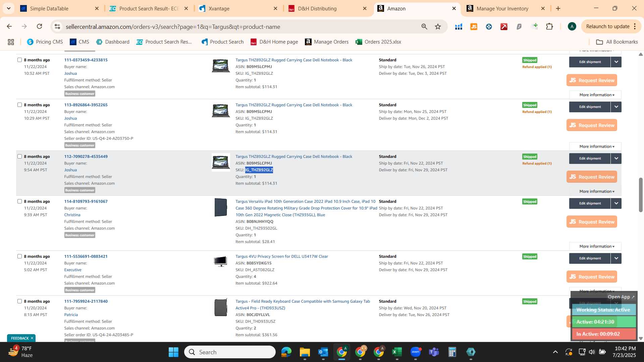Viewport: 644px width, 362px height.
Task: Click the scrollbar up arrow
Action: [641, 54]
